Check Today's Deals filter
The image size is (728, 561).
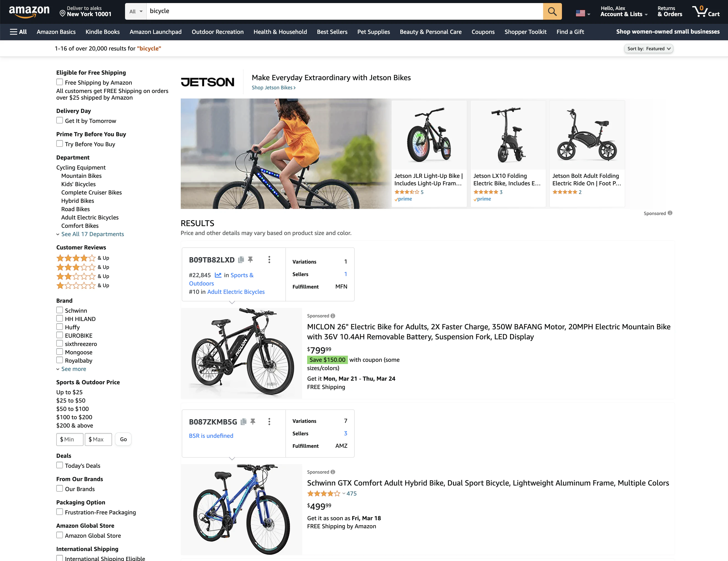point(60,465)
